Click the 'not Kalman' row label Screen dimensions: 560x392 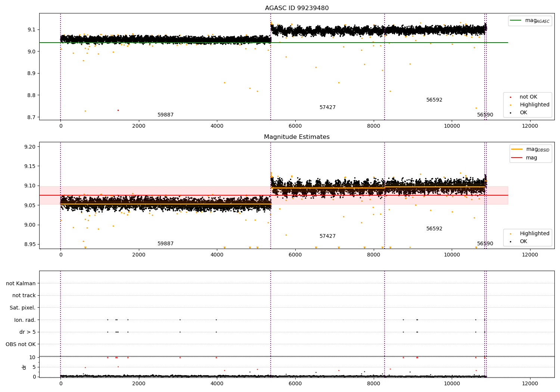(x=21, y=283)
